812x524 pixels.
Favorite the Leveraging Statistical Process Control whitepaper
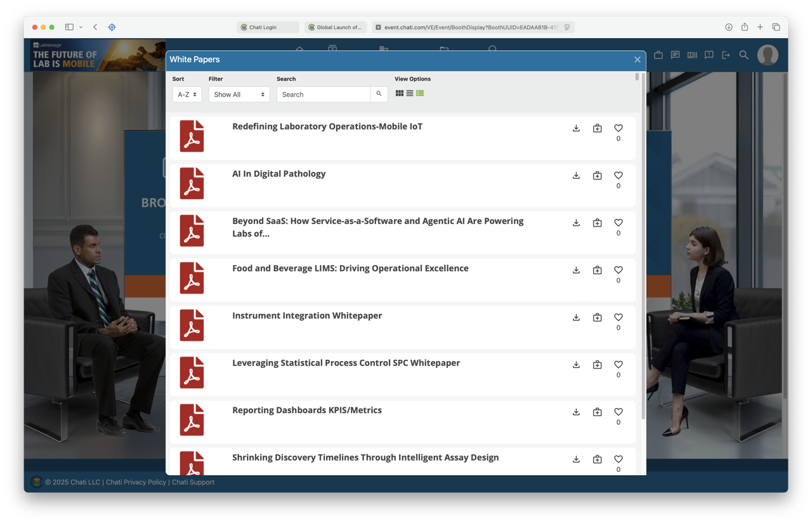pos(618,365)
